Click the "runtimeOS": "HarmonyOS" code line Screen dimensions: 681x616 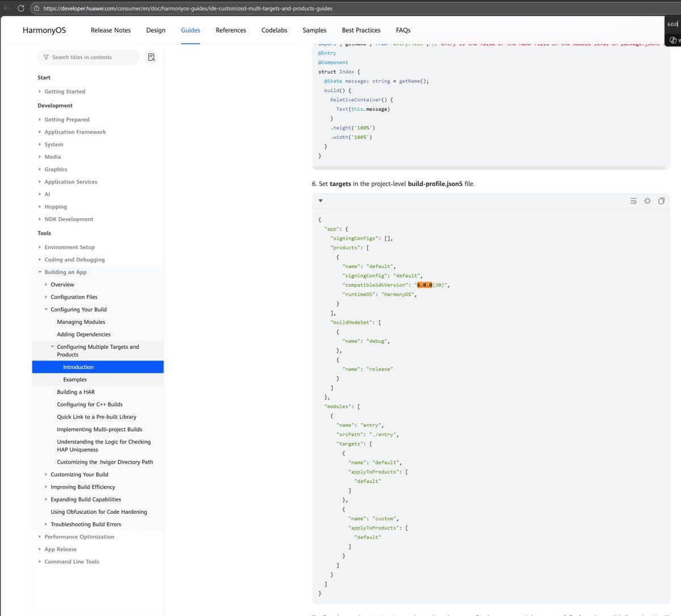pyautogui.click(x=379, y=295)
